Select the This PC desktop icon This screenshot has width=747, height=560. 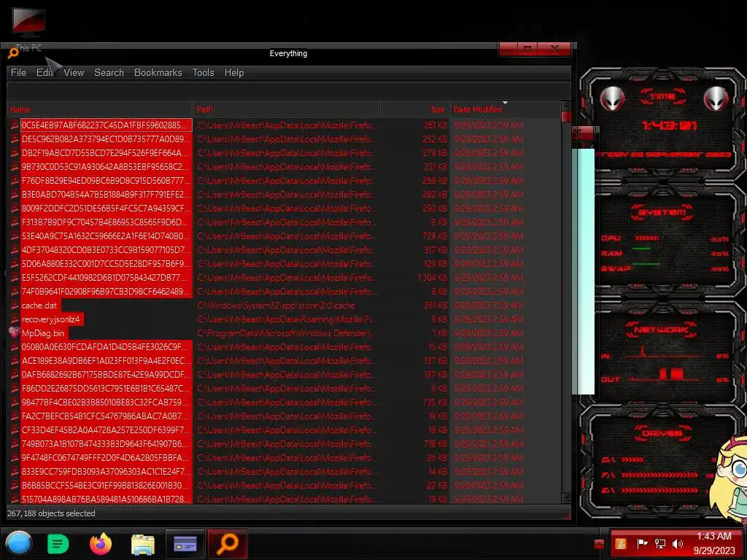(28, 29)
